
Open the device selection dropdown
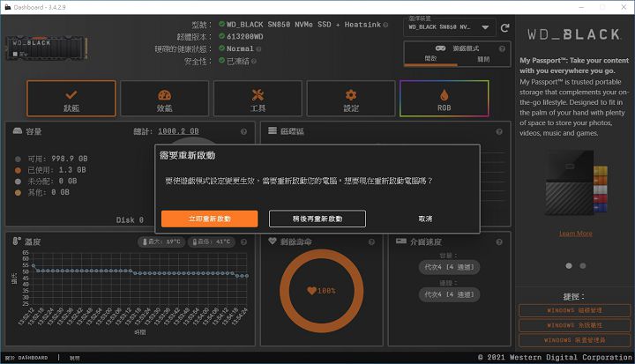[448, 27]
